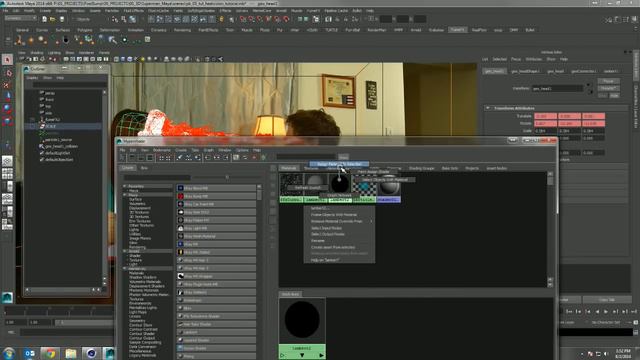This screenshot has height=360, width=640.
Task: Select 2D Textures in the create tree
Action: [139, 212]
